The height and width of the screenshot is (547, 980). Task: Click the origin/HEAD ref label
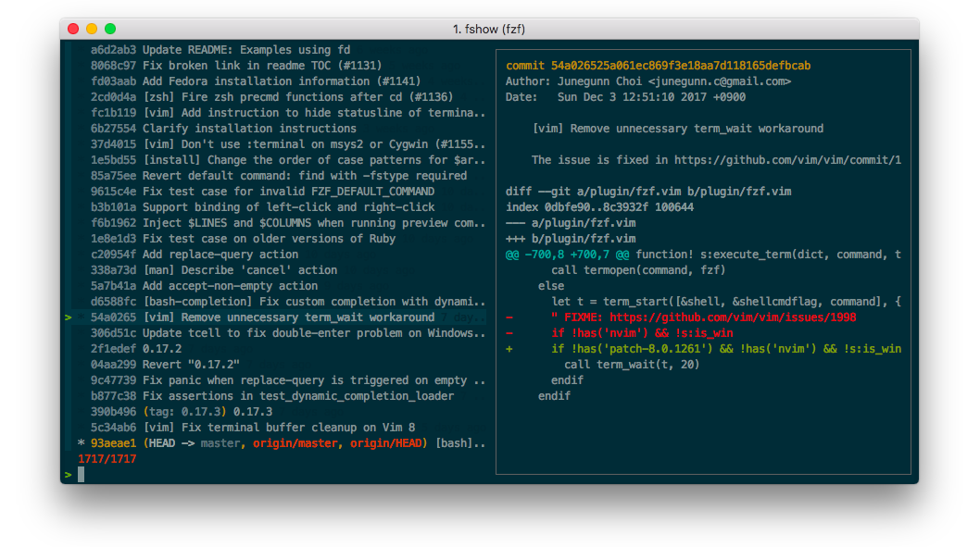coord(385,443)
